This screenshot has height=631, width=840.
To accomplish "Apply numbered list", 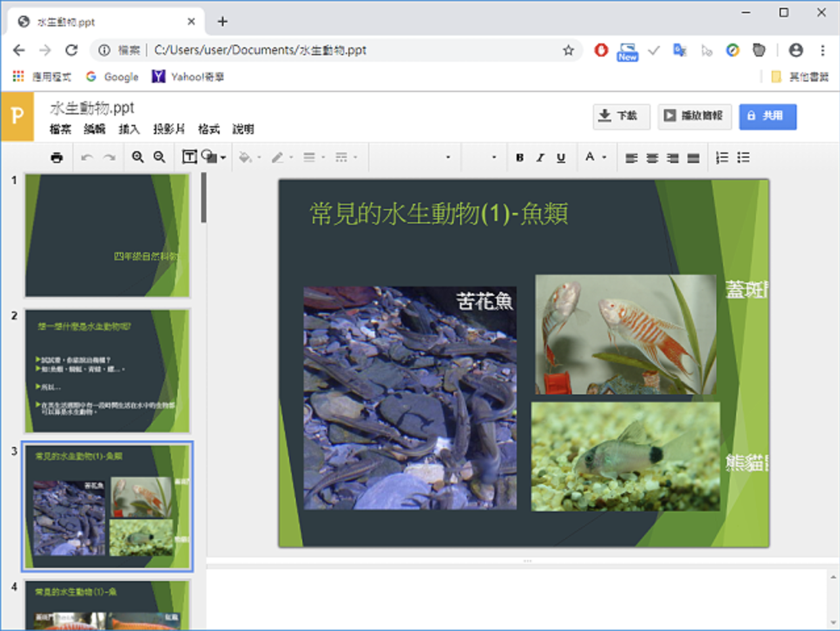I will (722, 157).
